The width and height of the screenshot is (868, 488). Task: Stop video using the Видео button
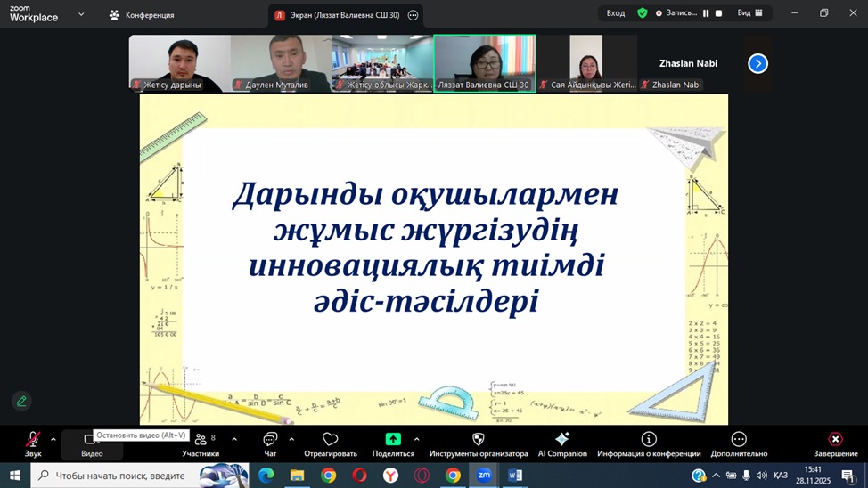pyautogui.click(x=91, y=441)
